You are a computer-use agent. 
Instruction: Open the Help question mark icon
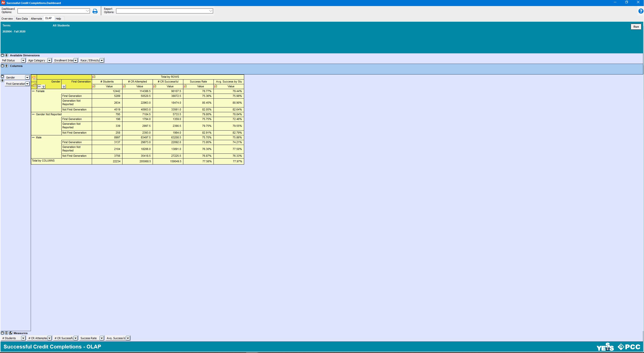point(640,11)
